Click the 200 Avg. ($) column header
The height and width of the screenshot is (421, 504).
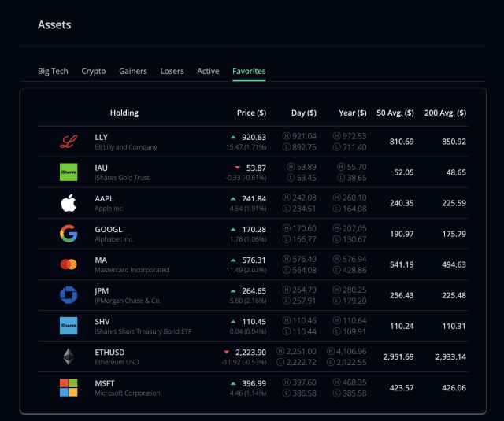(445, 113)
